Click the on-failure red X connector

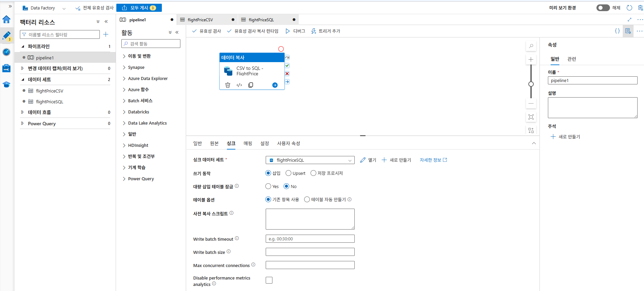(x=287, y=74)
